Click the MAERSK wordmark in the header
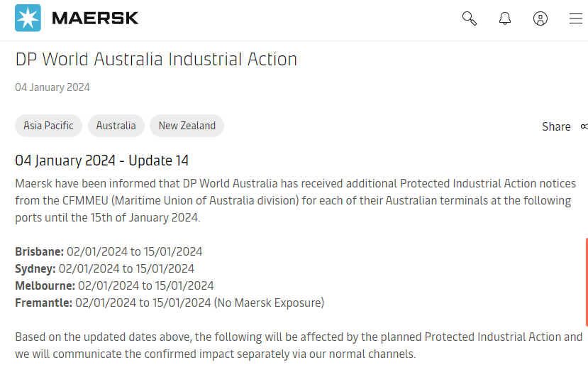Screen dimensions: 588x365 [x=95, y=18]
